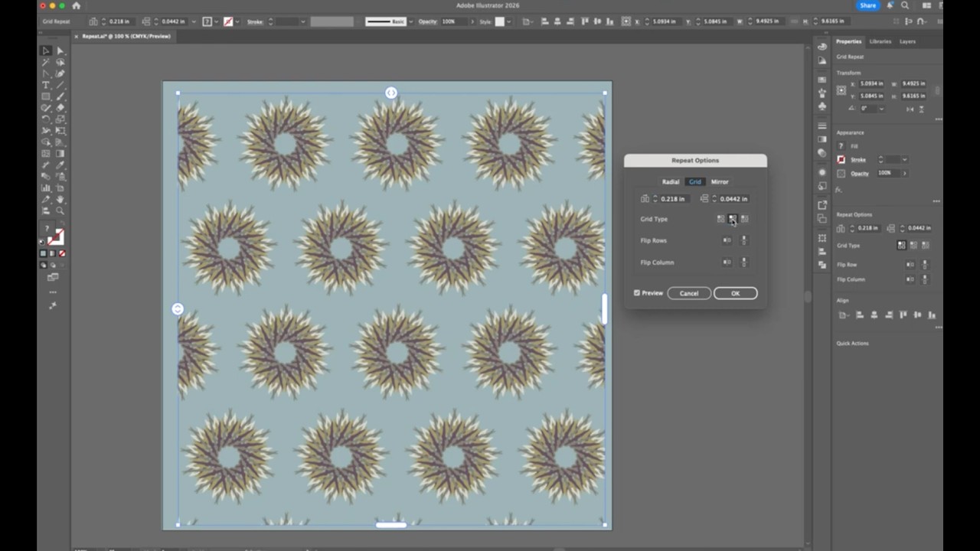Click the Share button
Viewport: 980px width, 551px height.
pyautogui.click(x=867, y=5)
